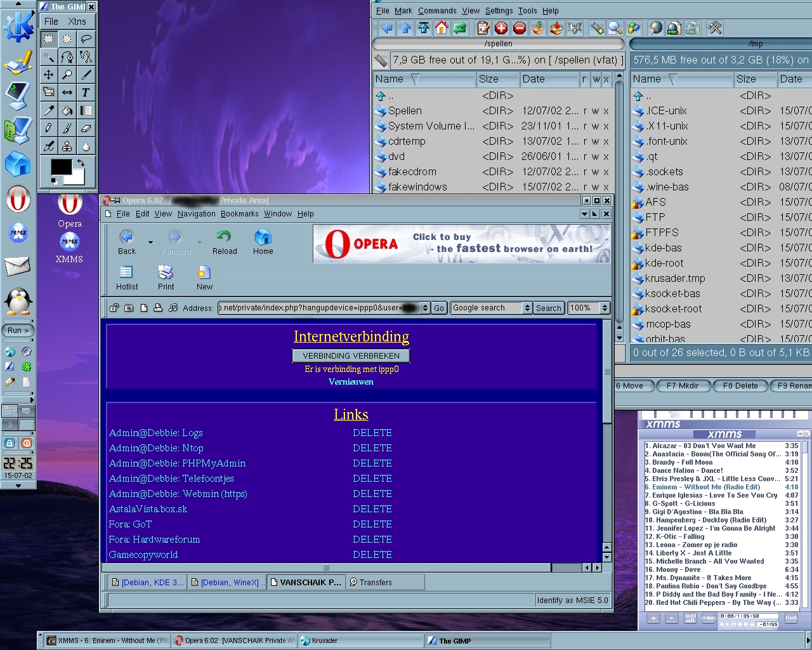The height and width of the screenshot is (650, 812).
Task: Select the GIMP bezier path tool
Action: 67,56
